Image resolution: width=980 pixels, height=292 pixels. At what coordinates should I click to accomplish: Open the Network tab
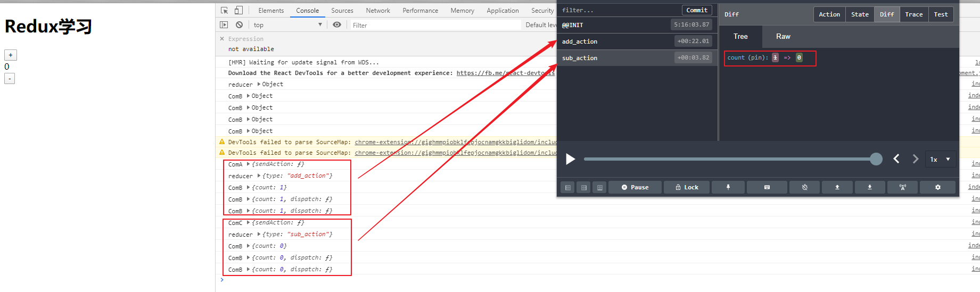pyautogui.click(x=378, y=10)
